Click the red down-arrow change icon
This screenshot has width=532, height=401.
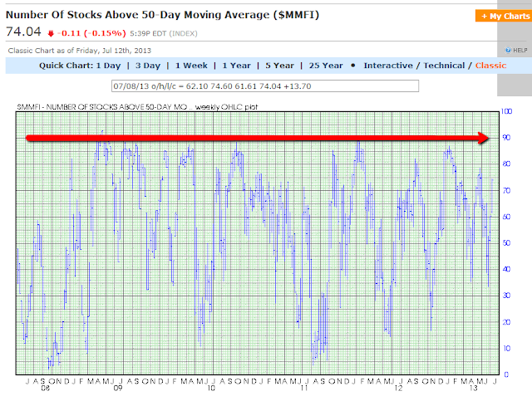pos(51,33)
